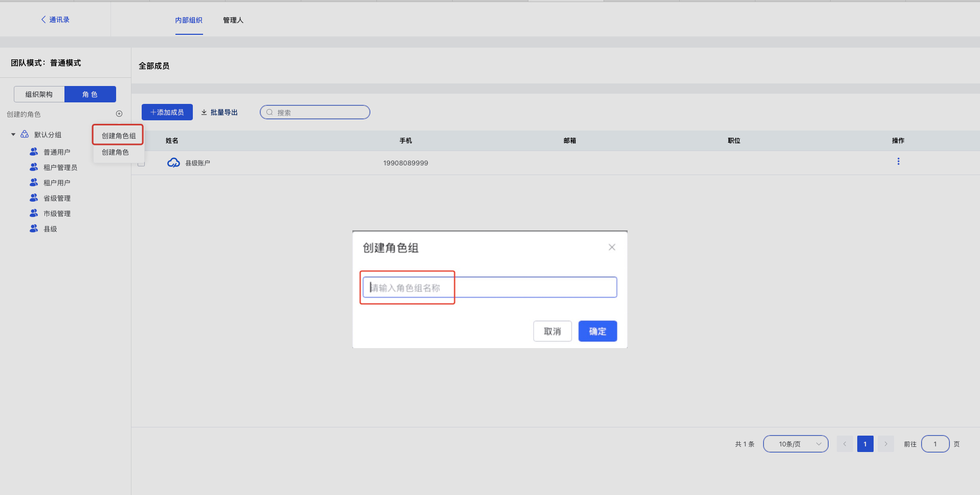This screenshot has height=495, width=980.
Task: Click the 默认分组 group icon
Action: point(25,134)
